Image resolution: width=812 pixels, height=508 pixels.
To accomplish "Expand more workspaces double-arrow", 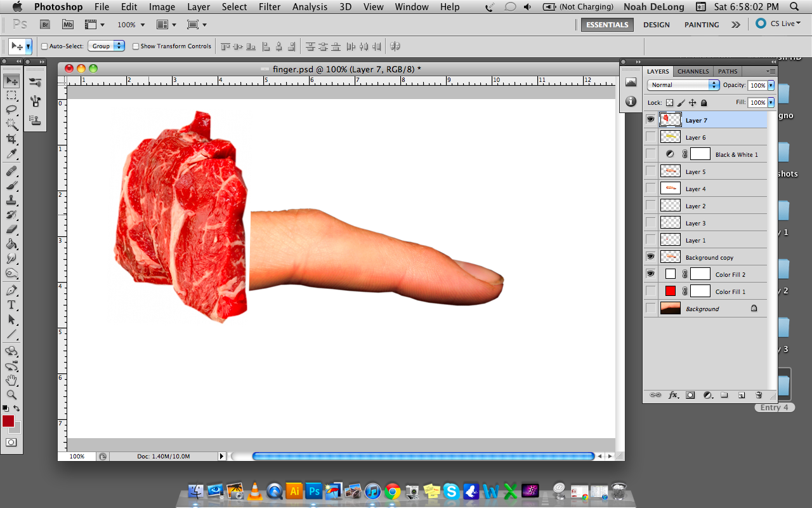I will coord(735,25).
